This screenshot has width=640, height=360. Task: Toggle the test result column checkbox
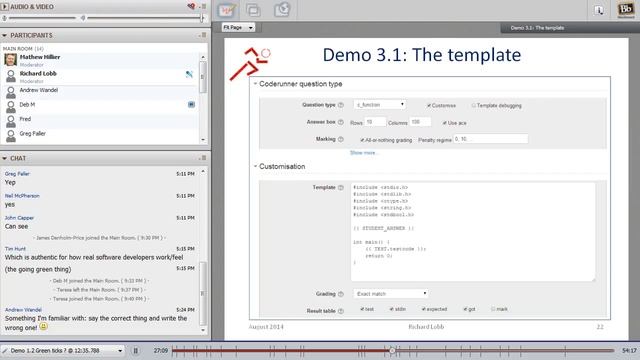pos(362,309)
